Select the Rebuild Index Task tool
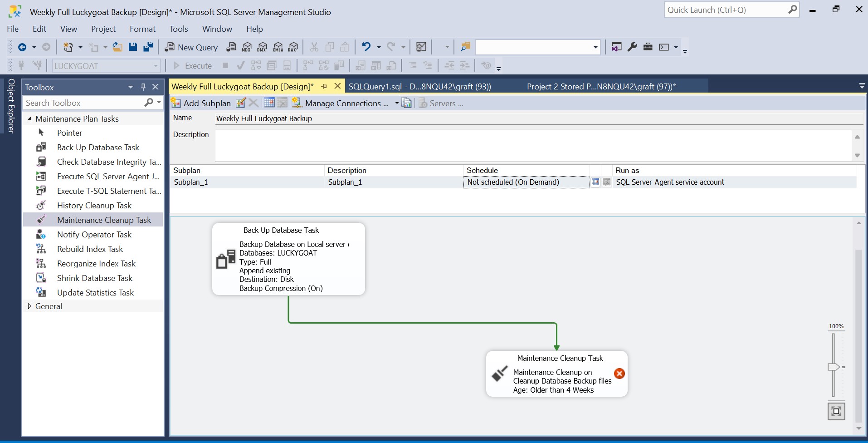Viewport: 868px width, 443px height. coord(90,249)
